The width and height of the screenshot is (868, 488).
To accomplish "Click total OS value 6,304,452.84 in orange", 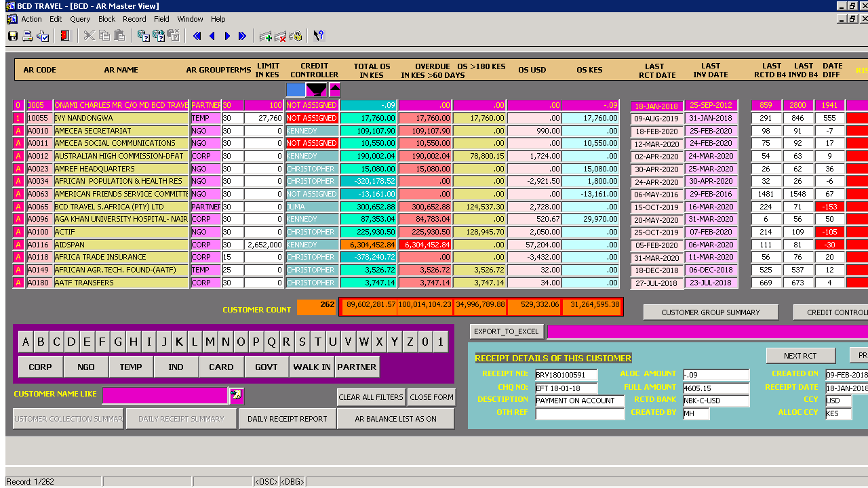I will 368,245.
